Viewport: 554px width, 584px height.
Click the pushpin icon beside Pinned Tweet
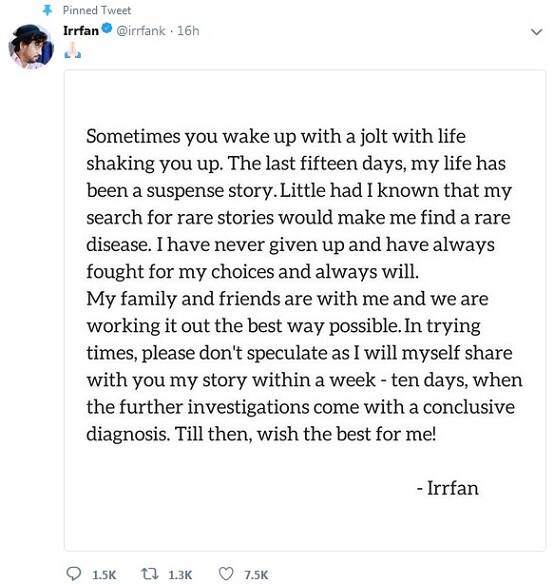tap(47, 10)
